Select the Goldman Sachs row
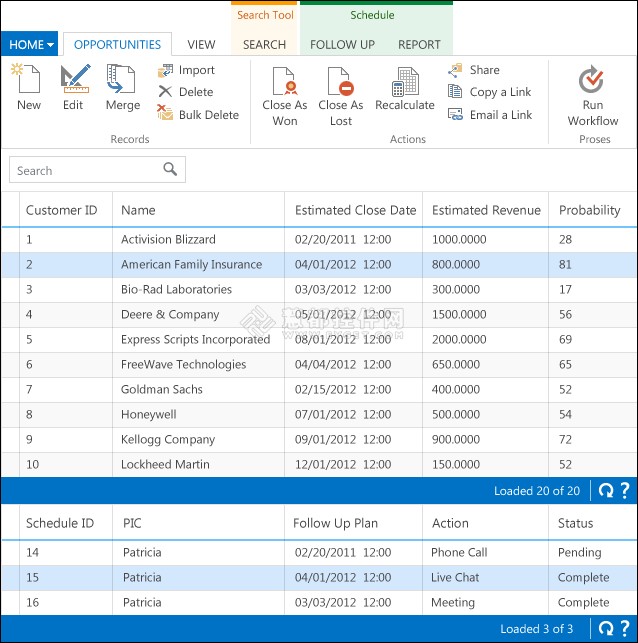 click(x=319, y=390)
